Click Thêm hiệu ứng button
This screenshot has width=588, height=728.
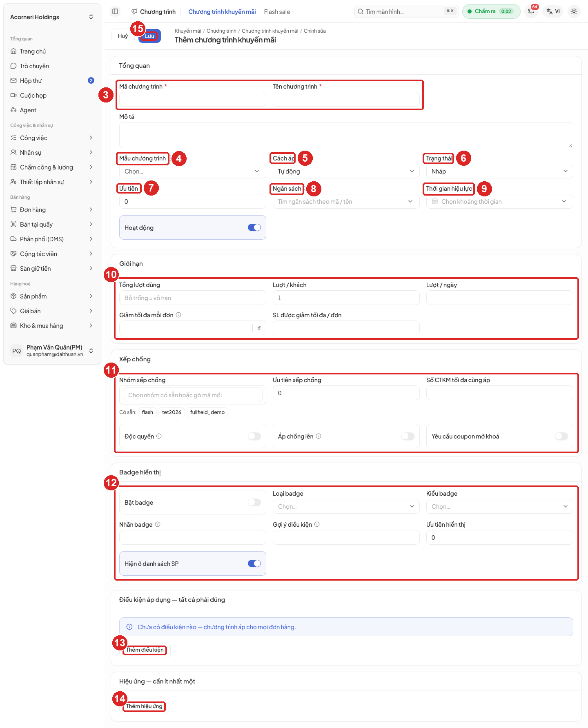(144, 706)
